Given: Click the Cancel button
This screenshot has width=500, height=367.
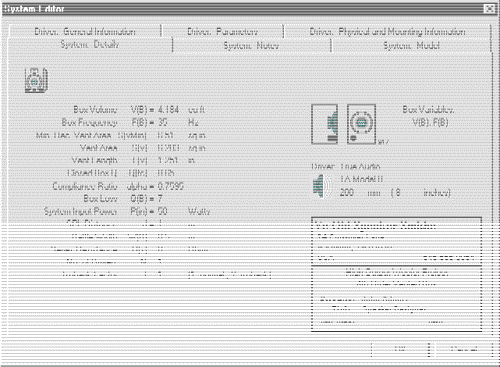Looking at the screenshot, I should pos(464,349).
